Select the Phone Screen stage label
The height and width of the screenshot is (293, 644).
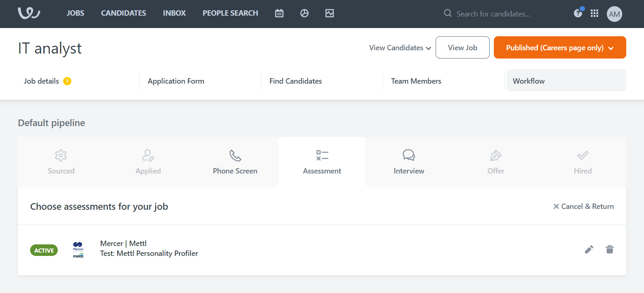[235, 171]
